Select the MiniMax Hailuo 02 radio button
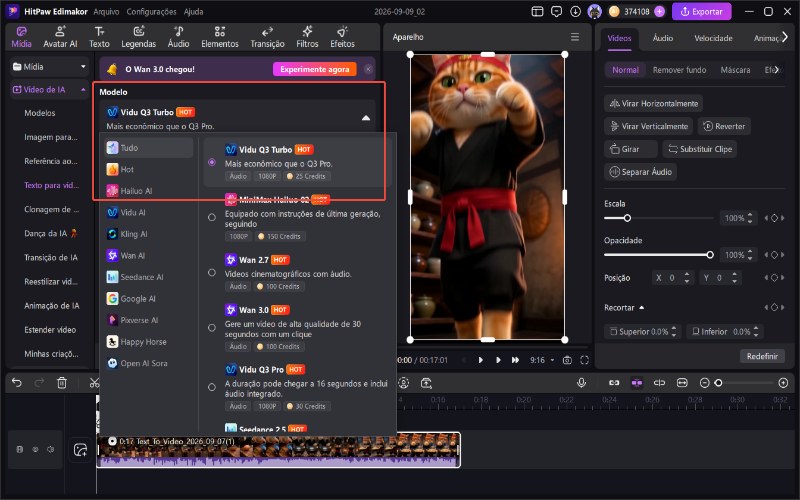 point(212,217)
